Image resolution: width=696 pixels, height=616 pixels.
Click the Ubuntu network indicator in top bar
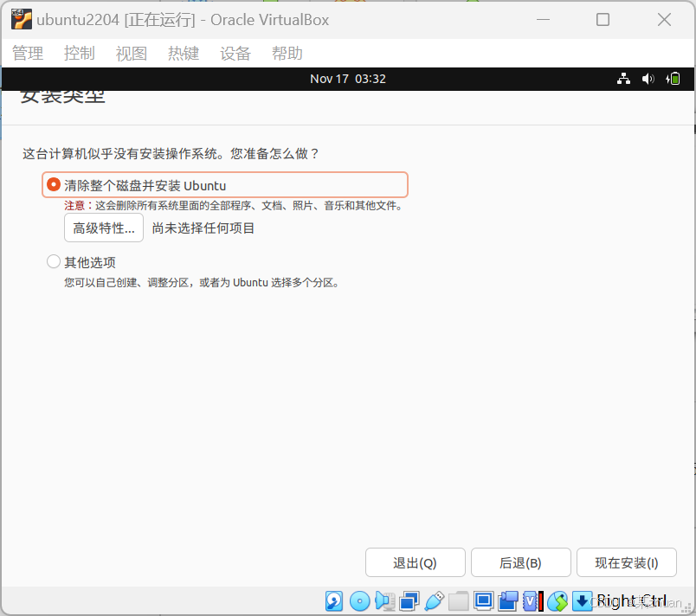point(623,79)
